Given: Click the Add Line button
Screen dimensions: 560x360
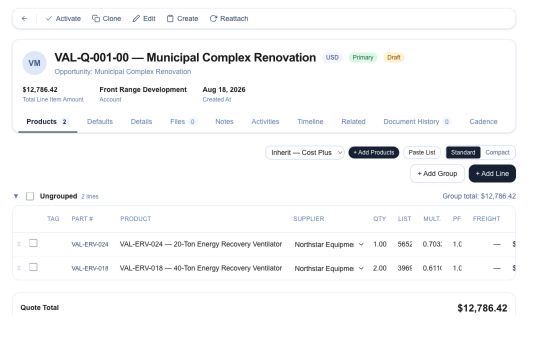Looking at the screenshot, I should 492,174.
